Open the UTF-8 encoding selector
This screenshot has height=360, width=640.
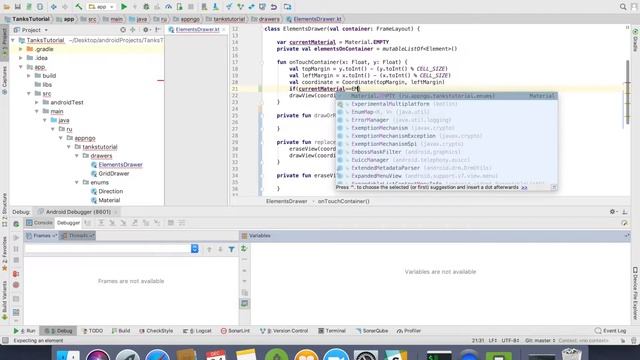pos(510,340)
